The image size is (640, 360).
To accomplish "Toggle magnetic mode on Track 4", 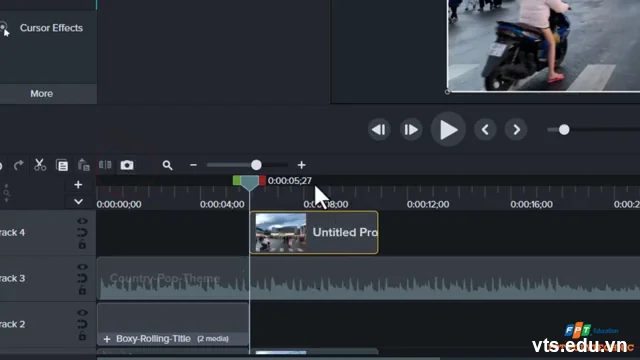I will [x=82, y=233].
